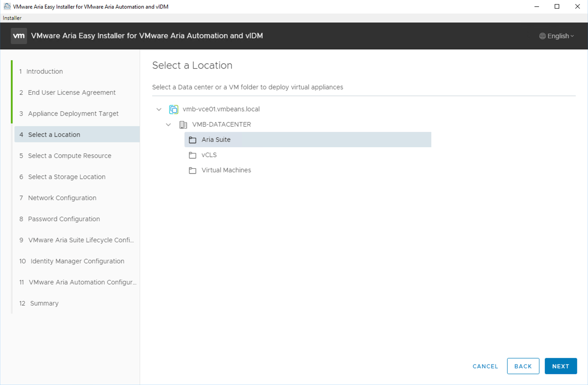Click the installer app icon in title bar
Image resolution: width=588 pixels, height=385 pixels.
click(7, 7)
